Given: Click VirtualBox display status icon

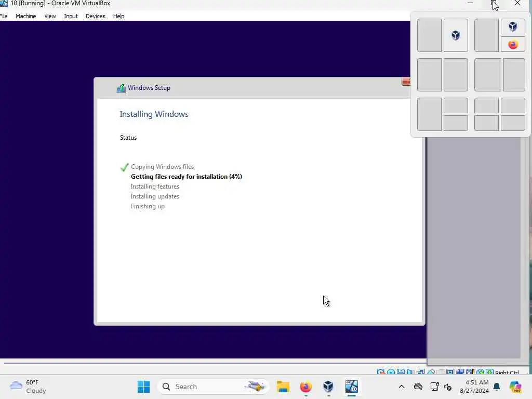Looking at the screenshot, I should point(450,372).
